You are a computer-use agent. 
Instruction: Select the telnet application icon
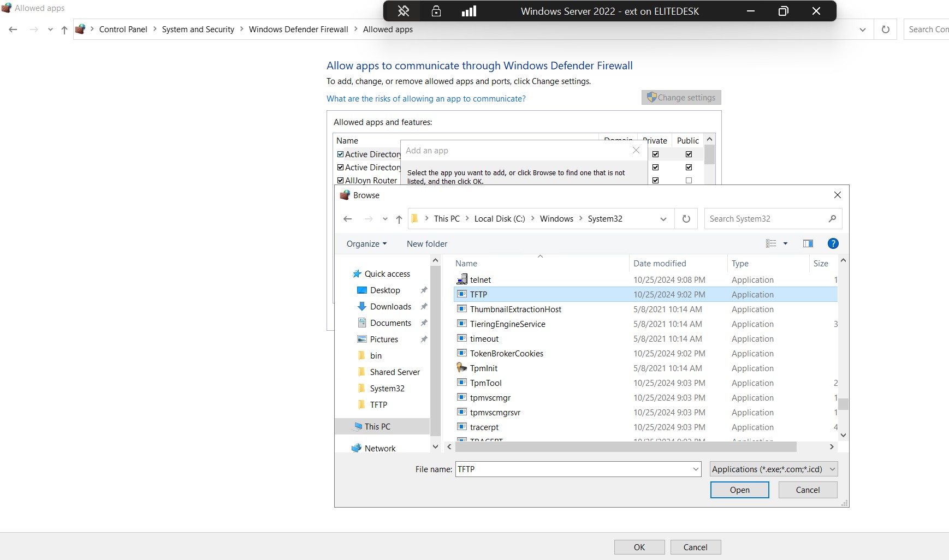coord(462,279)
